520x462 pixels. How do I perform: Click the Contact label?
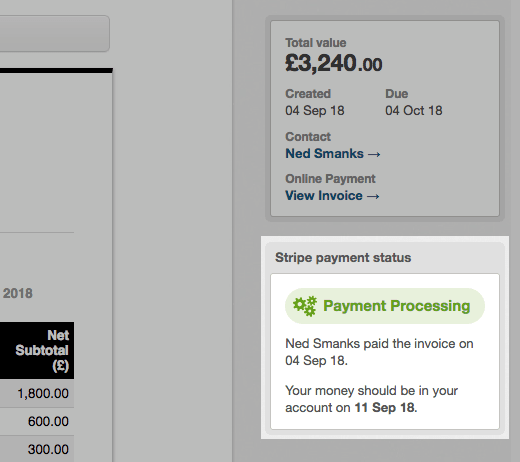(308, 137)
